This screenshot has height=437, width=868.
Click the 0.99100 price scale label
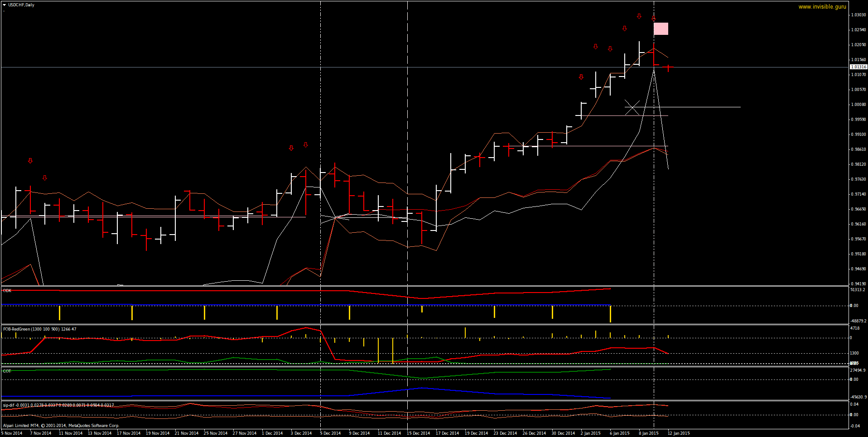click(x=858, y=134)
